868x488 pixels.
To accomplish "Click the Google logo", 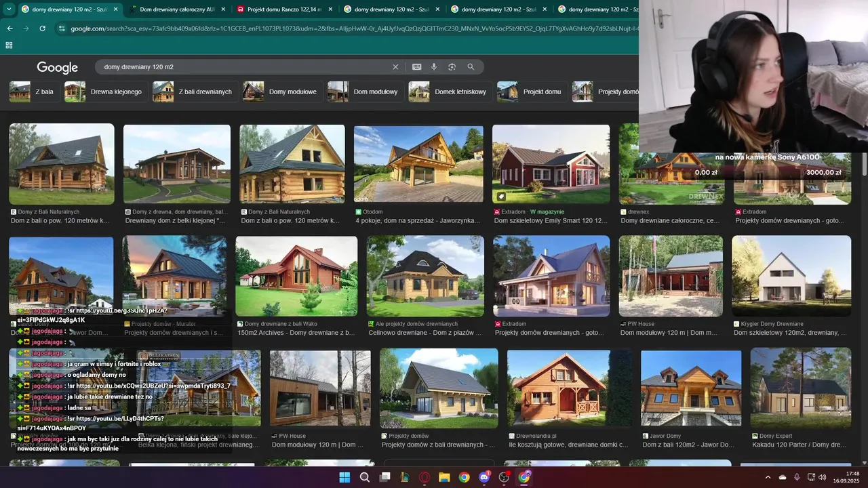I will 58,67.
